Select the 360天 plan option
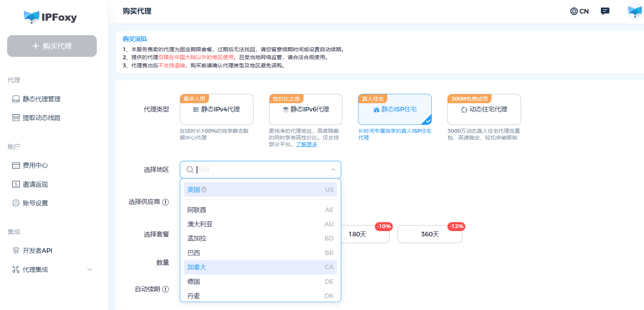This screenshot has height=310, width=644. [x=430, y=234]
